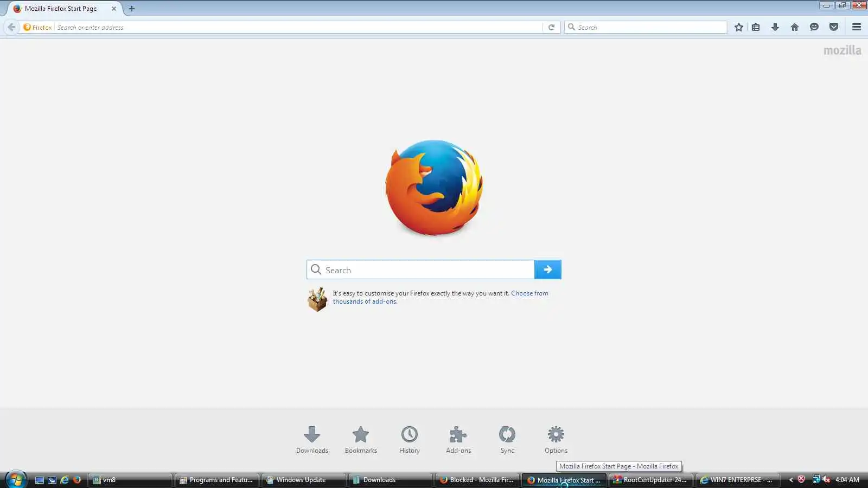Screen dimensions: 868x488
Task: Open the Firefox hamburger menu
Action: click(x=857, y=27)
